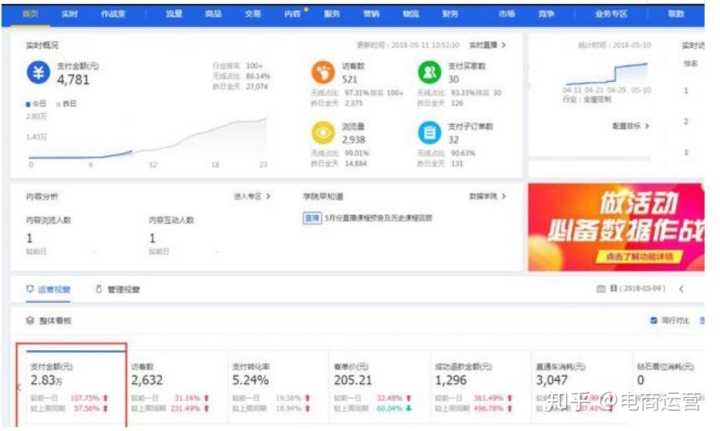This screenshot has width=720, height=431.
Task: Click the icon beside 管理视窗
Action: click(98, 289)
